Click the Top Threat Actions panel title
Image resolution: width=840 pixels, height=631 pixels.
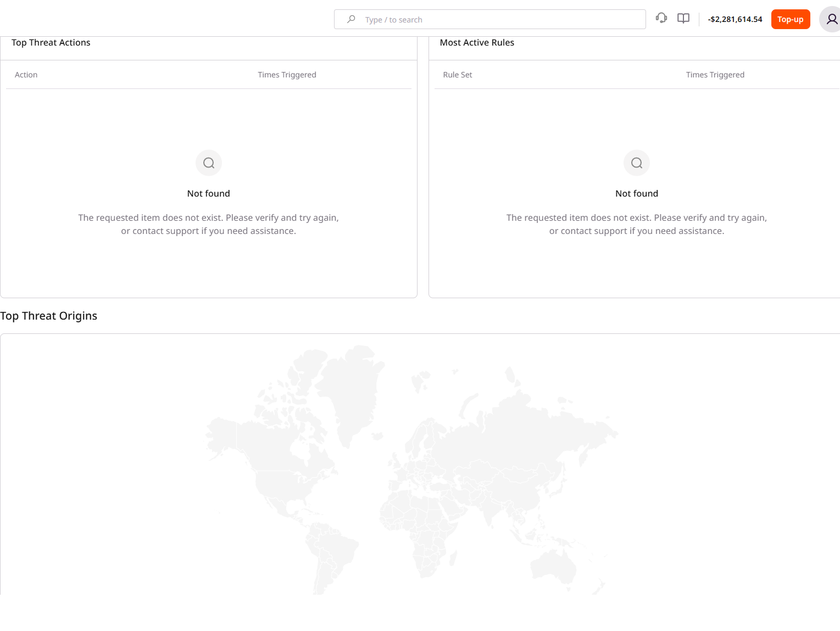[x=51, y=43]
